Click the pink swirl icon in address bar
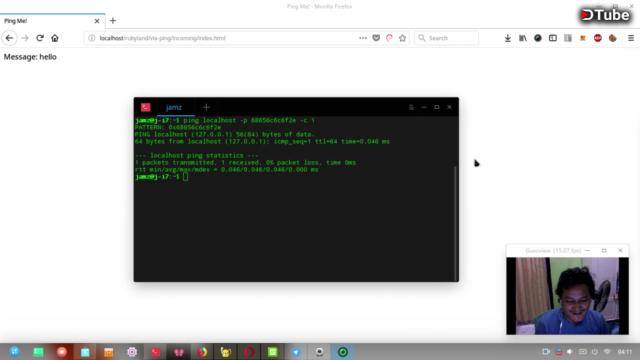Screen dimensions: 640x360 [x=389, y=38]
